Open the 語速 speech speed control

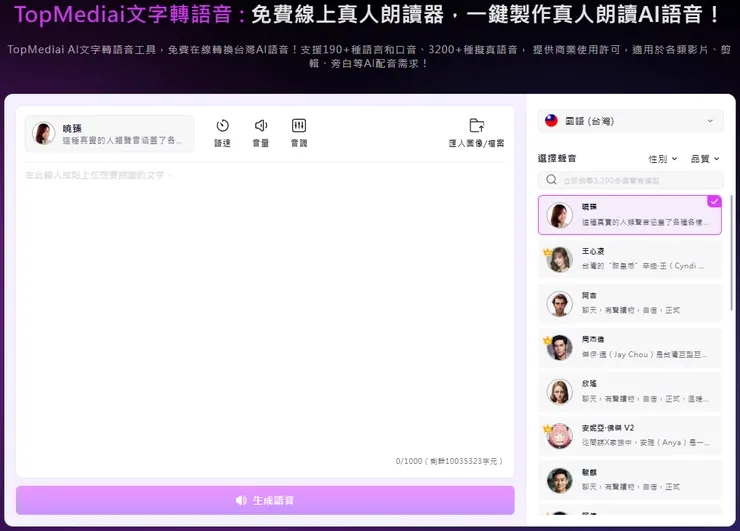[222, 133]
